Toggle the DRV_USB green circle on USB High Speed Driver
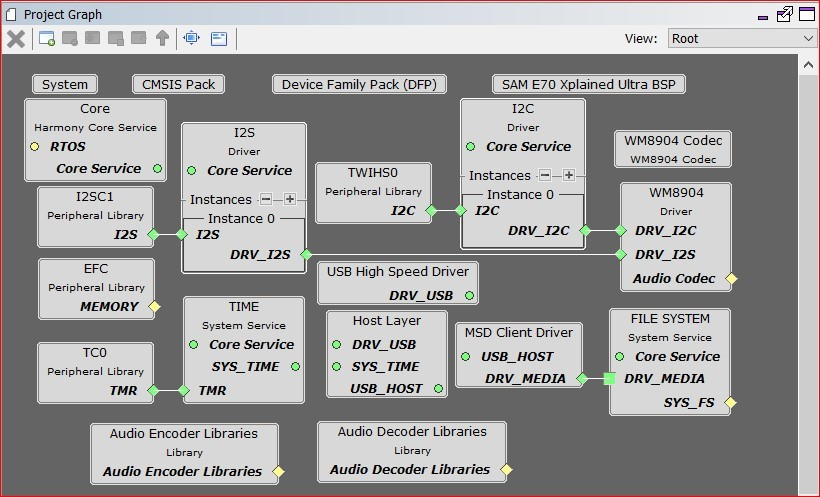Screen dimensions: 820x497 coord(469,296)
